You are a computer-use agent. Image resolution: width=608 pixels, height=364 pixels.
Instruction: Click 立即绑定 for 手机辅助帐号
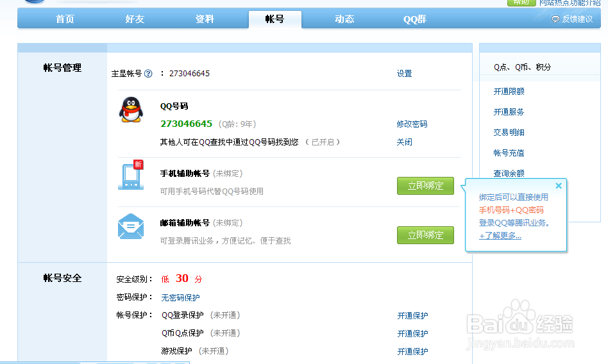point(425,186)
